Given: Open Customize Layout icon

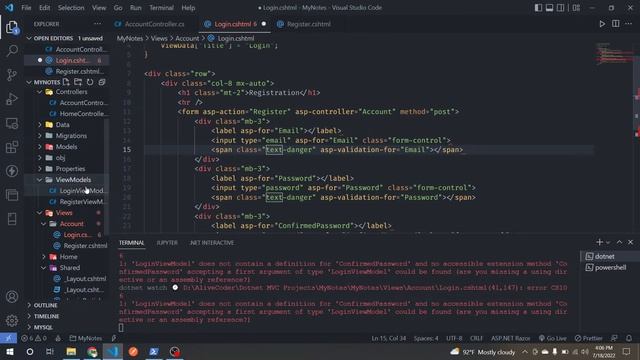Looking at the screenshot, I should point(576,8).
